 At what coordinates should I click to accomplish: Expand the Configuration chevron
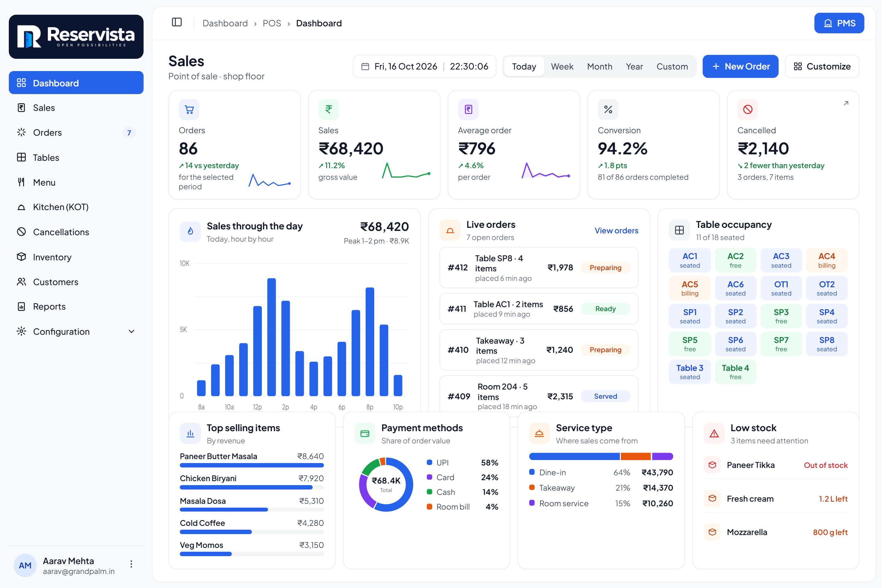[x=131, y=331]
